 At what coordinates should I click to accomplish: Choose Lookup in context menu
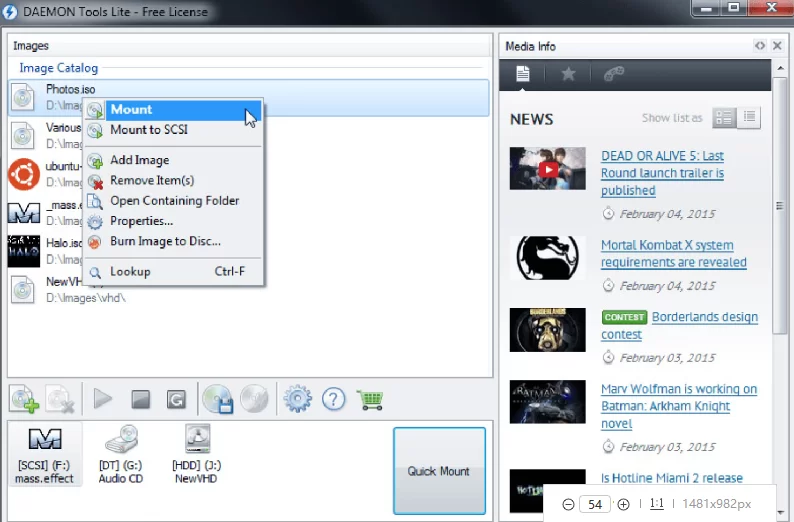point(174,271)
